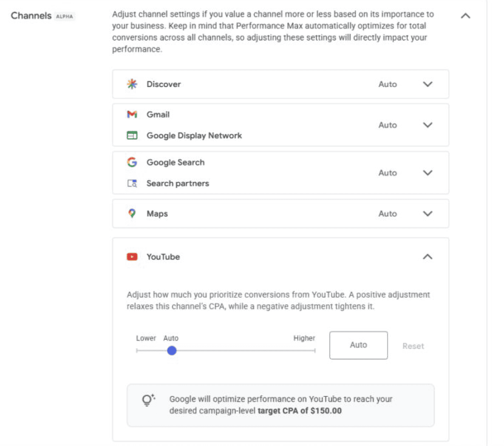Click the Google Display Network icon
This screenshot has height=446, width=504.
coord(132,135)
